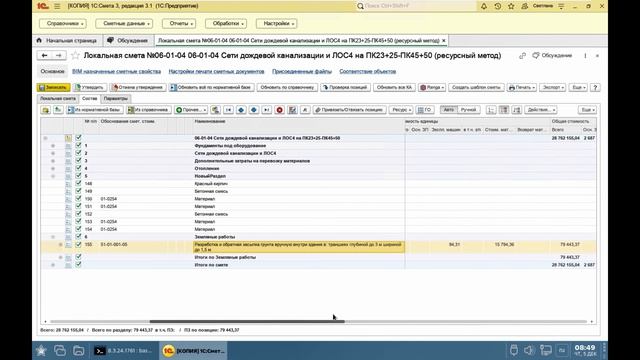Open the Печать dropdown
640x360 pixels.
tap(521, 87)
